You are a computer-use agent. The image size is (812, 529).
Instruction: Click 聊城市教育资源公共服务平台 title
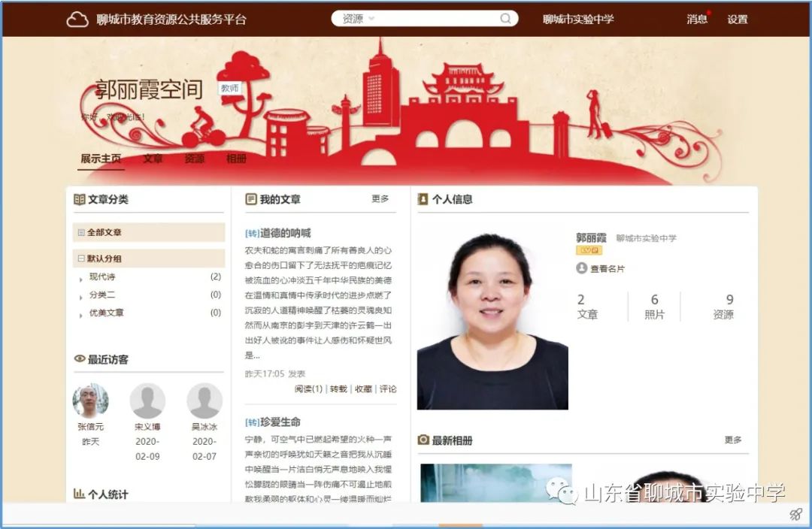[x=171, y=19]
